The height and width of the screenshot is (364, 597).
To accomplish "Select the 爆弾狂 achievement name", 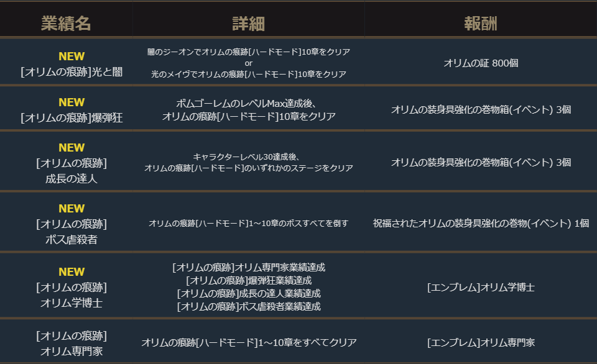I will [x=72, y=118].
